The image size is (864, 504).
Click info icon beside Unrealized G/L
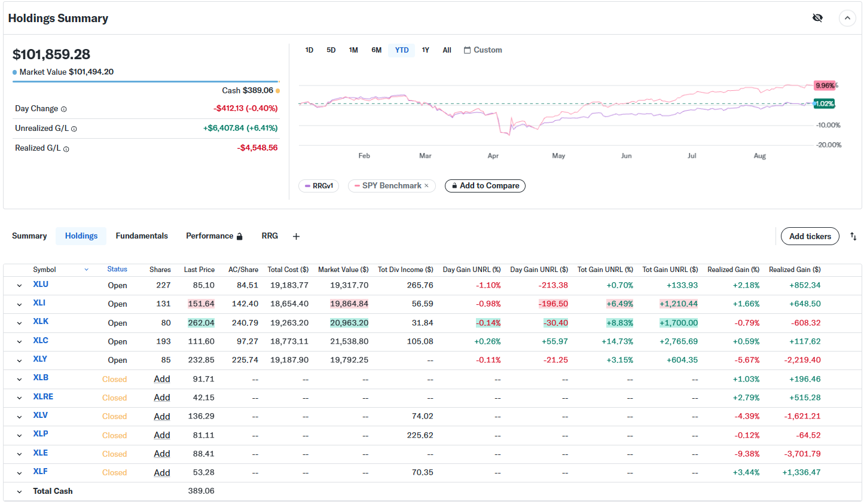pos(74,129)
